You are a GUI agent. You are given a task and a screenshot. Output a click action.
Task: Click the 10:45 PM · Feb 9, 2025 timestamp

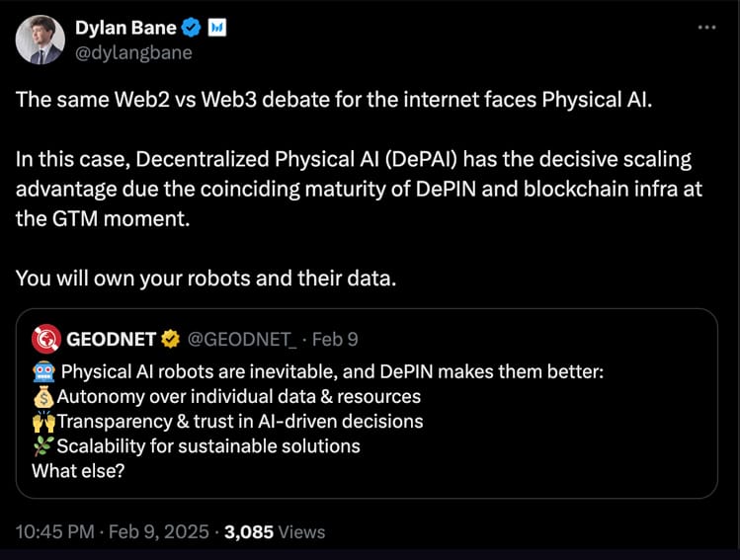tap(112, 531)
